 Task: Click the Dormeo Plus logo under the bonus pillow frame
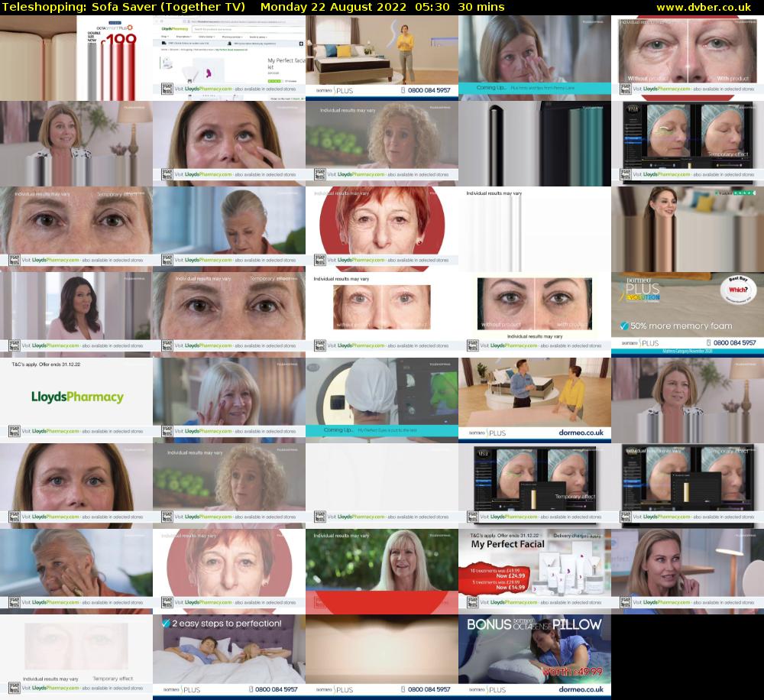click(487, 690)
